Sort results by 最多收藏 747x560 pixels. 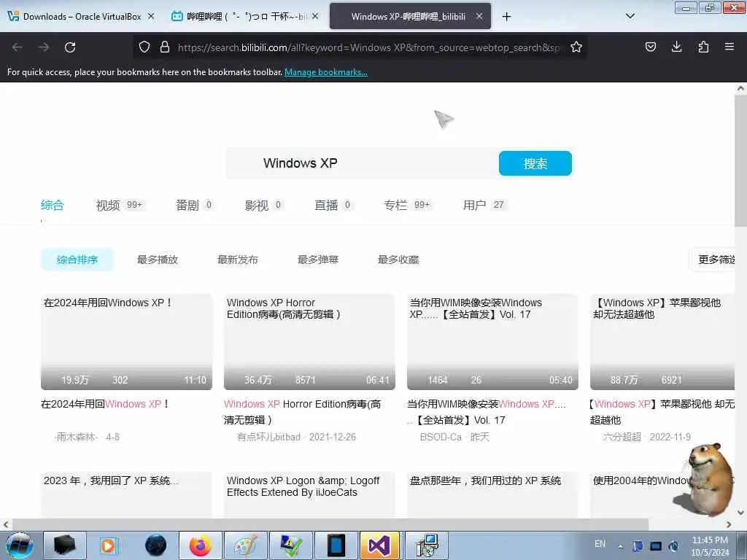click(x=398, y=260)
